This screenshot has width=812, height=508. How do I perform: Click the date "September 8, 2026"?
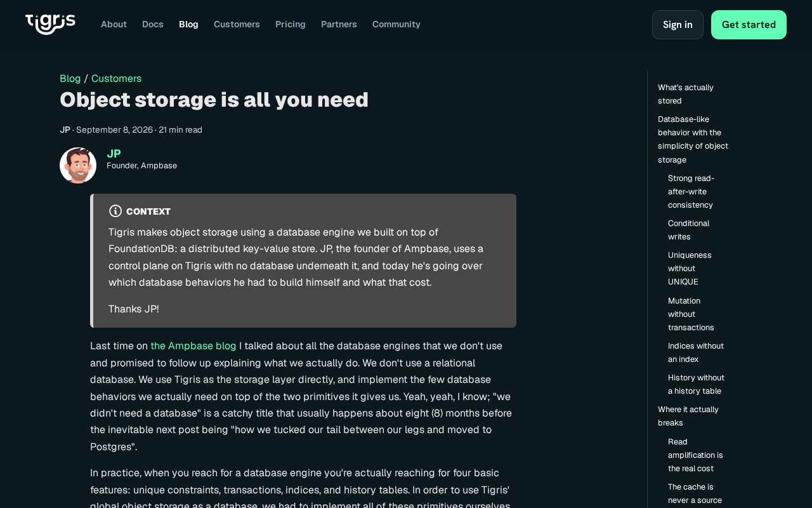click(114, 130)
